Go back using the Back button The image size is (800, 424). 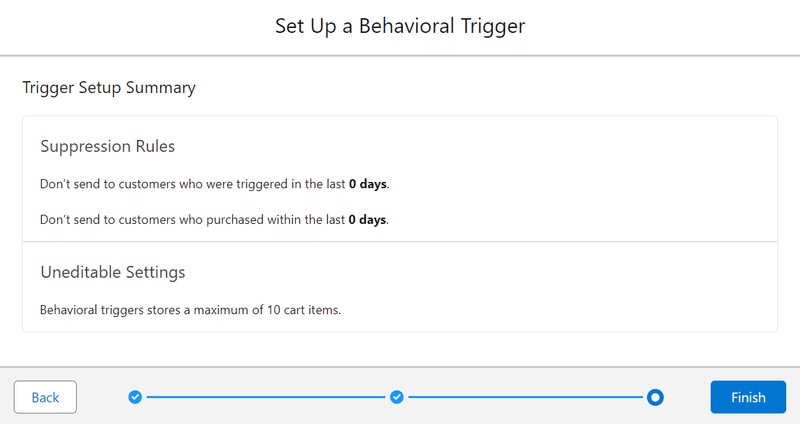coord(45,397)
